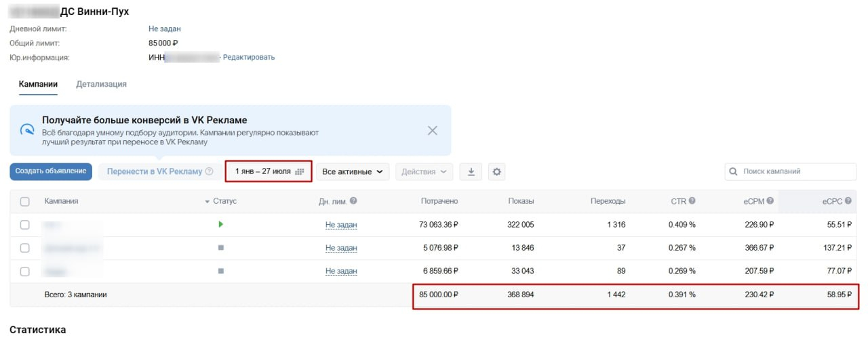The height and width of the screenshot is (344, 868).
Task: Select the Кампании tab
Action: click(38, 85)
